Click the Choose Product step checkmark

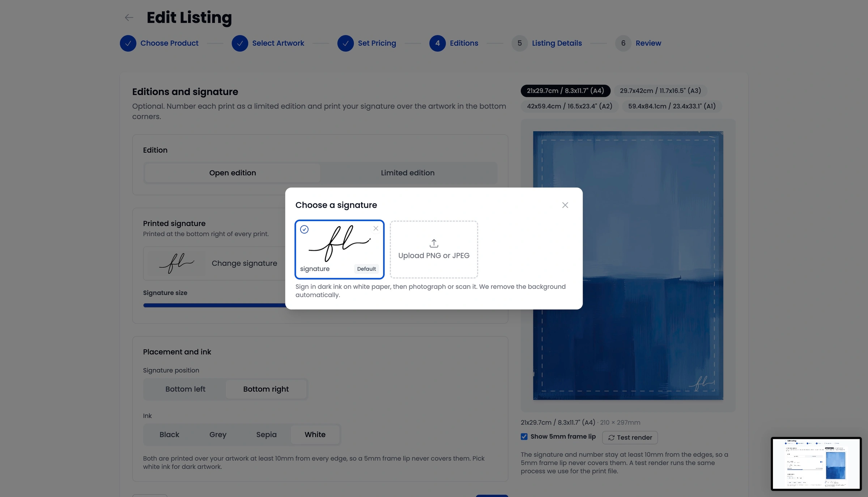[128, 43]
